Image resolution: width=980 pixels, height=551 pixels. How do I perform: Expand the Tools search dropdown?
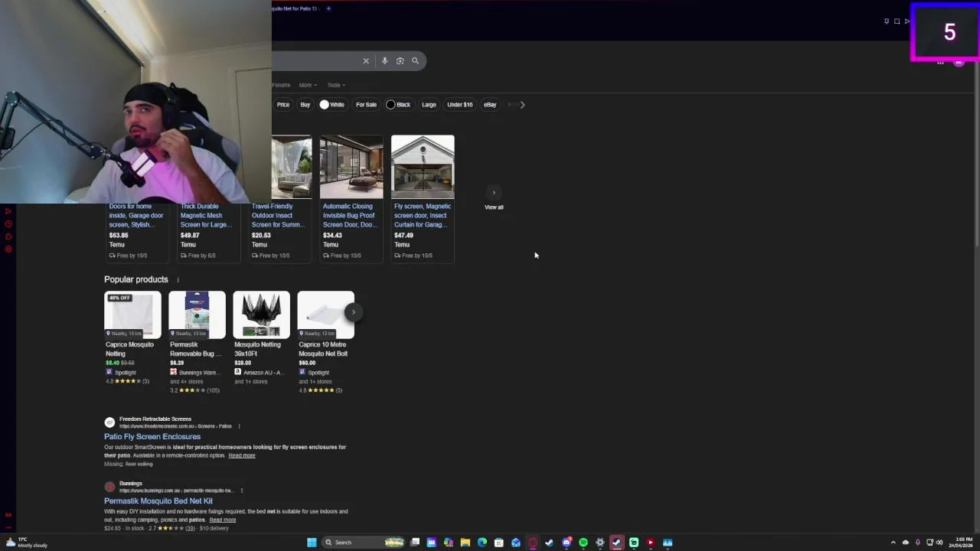click(x=336, y=85)
